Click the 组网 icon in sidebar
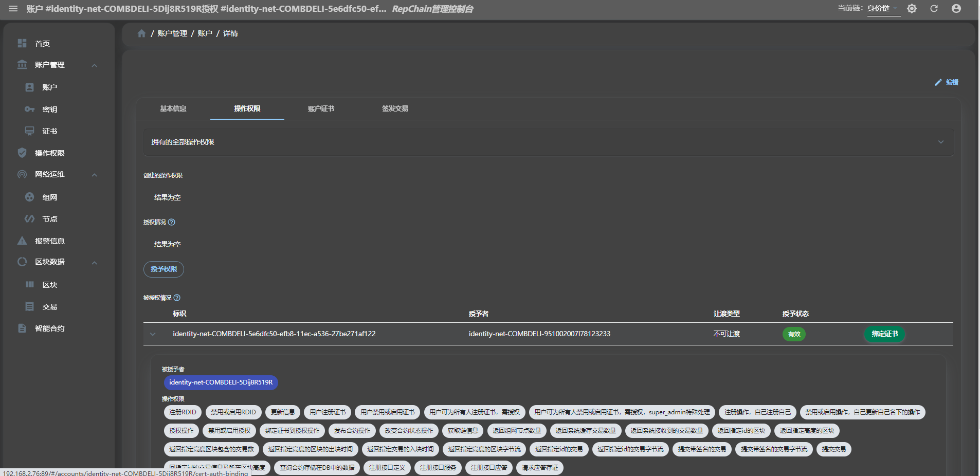Viewport: 980px width, 476px height. (x=30, y=197)
